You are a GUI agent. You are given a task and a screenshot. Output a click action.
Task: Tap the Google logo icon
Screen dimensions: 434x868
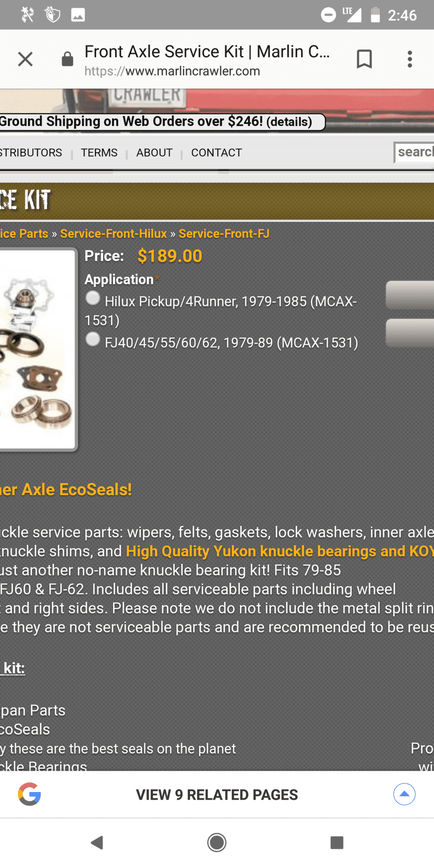[29, 794]
